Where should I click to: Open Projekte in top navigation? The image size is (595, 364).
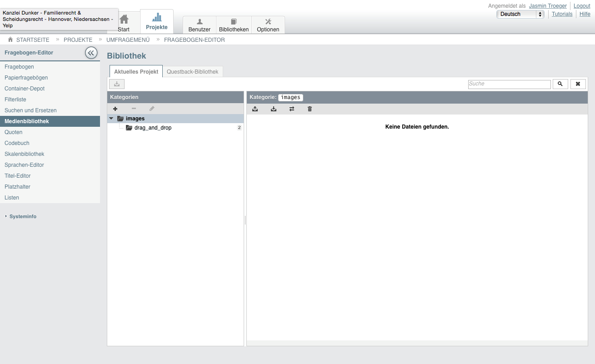pos(157,21)
